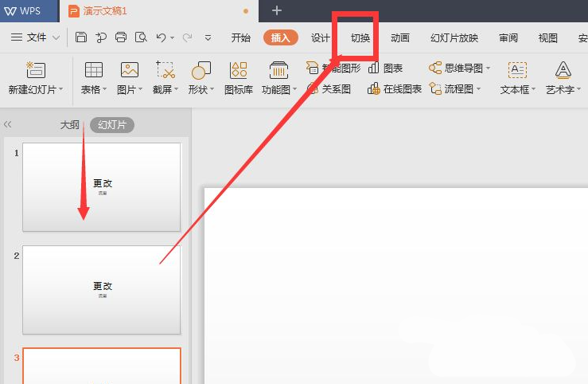Open the File (文件) menu dropdown
This screenshot has height=384, width=588.
click(x=37, y=37)
